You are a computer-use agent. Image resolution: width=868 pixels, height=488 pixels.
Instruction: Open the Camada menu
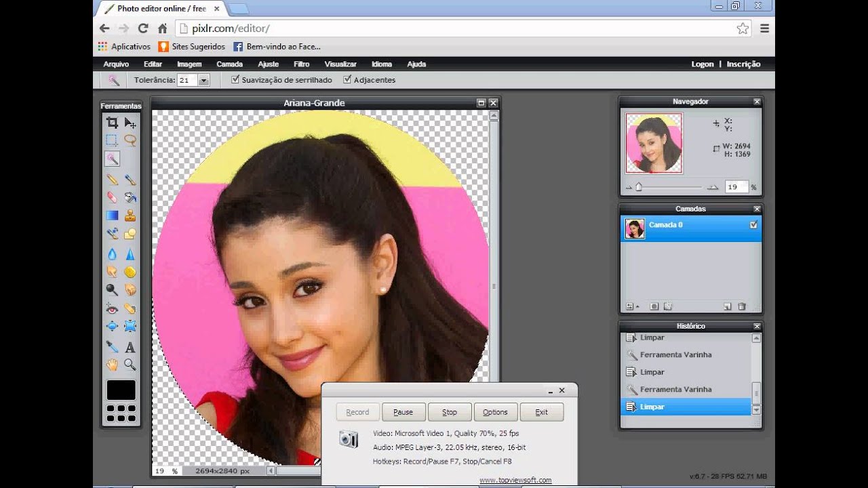click(x=230, y=64)
